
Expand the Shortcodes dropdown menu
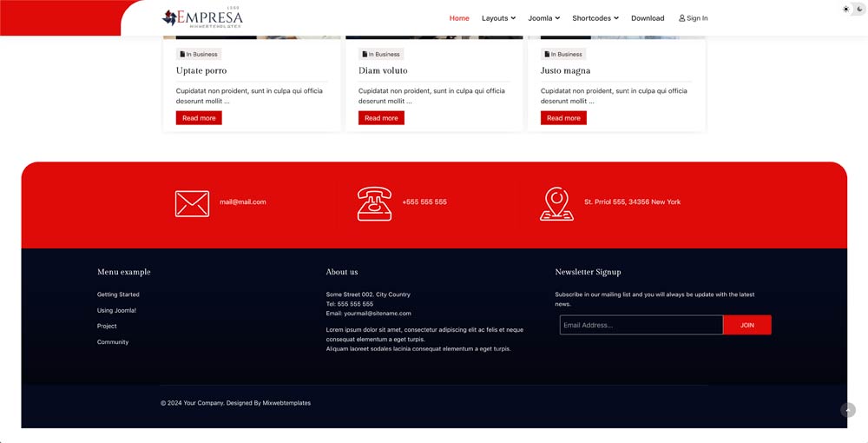pyautogui.click(x=595, y=18)
